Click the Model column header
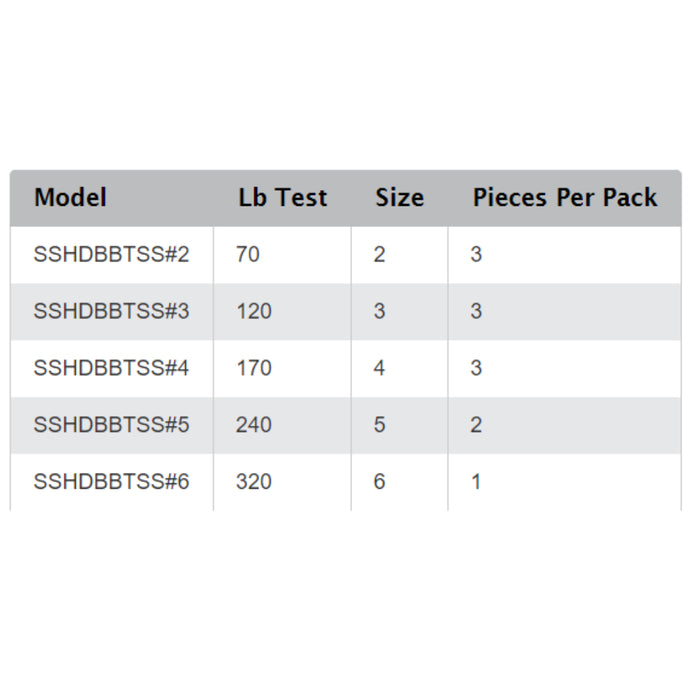The width and height of the screenshot is (700, 700). (71, 197)
